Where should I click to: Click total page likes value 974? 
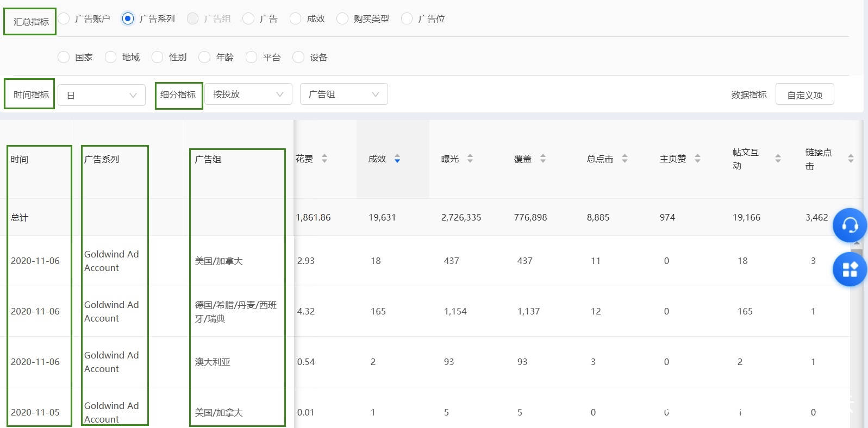pyautogui.click(x=667, y=217)
